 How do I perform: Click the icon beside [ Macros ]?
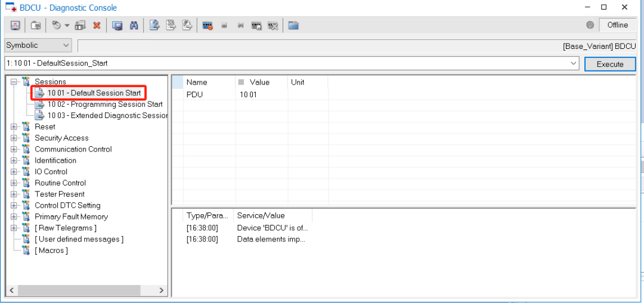pyautogui.click(x=26, y=250)
